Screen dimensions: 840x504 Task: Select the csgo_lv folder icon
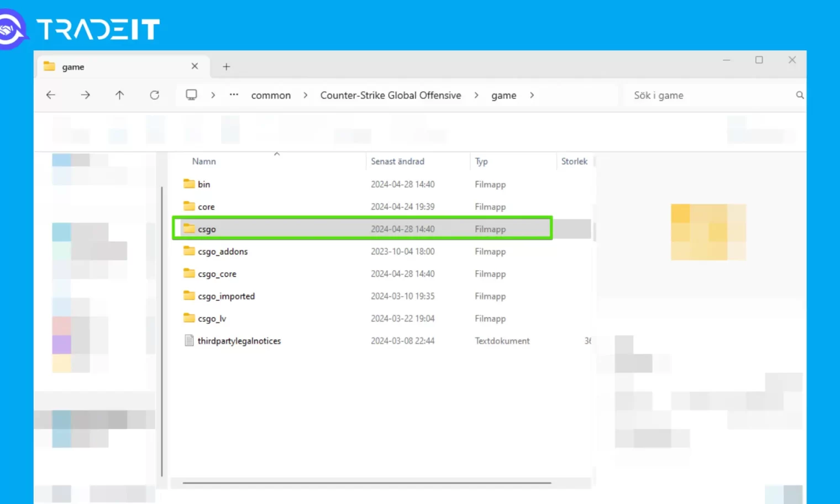click(x=189, y=318)
